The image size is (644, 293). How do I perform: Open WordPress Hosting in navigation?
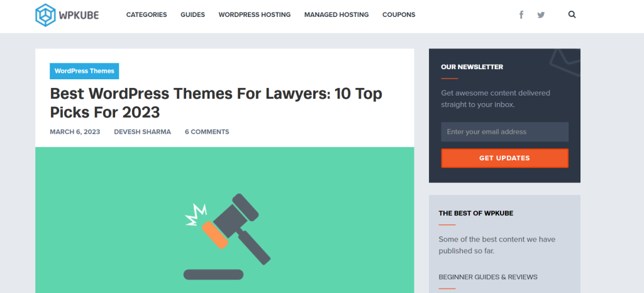pos(255,14)
